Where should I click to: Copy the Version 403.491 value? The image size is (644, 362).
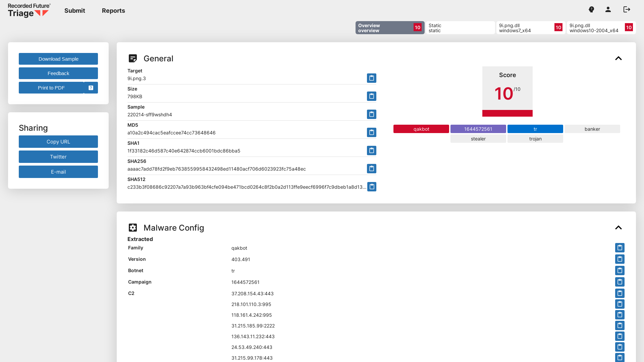click(x=620, y=259)
